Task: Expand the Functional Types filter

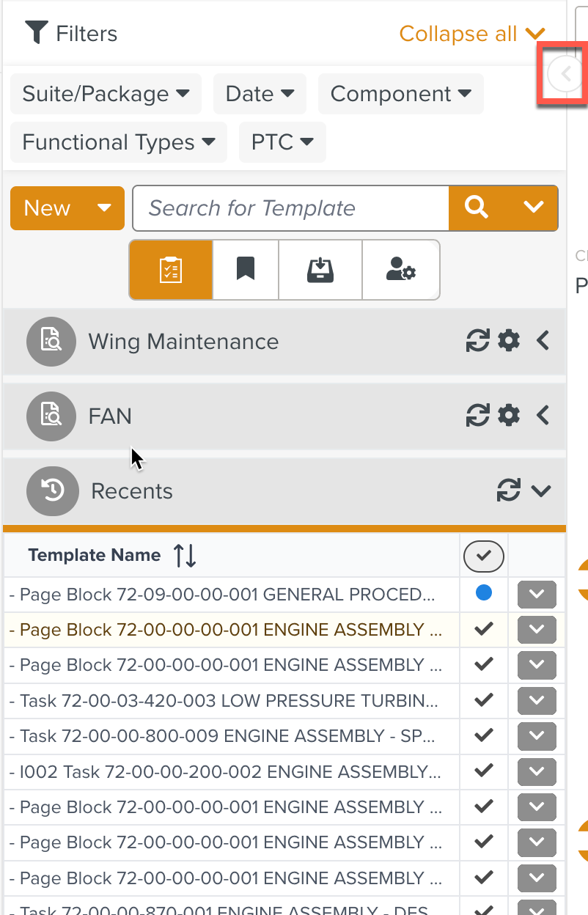Action: click(x=119, y=142)
